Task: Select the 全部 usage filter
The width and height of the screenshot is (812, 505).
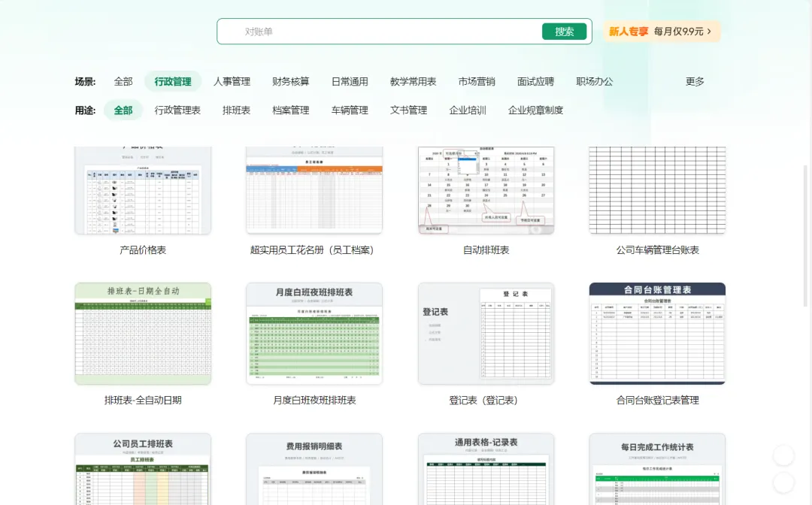Action: [123, 110]
